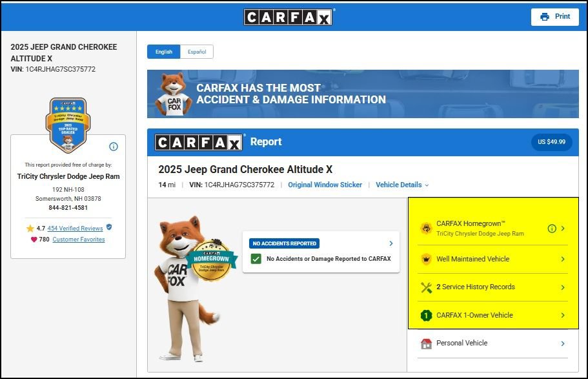The height and width of the screenshot is (379, 588).
Task: Click the CARFAX logo in the top header
Action: 288,17
